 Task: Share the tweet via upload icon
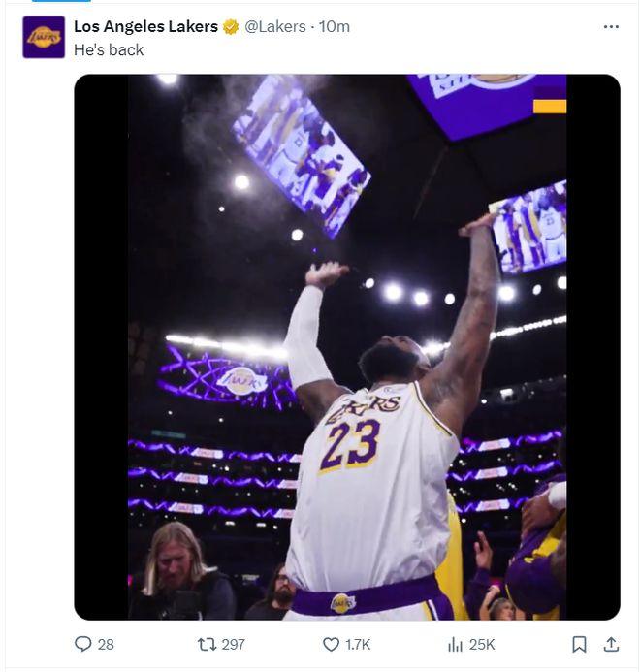pyautogui.click(x=611, y=644)
